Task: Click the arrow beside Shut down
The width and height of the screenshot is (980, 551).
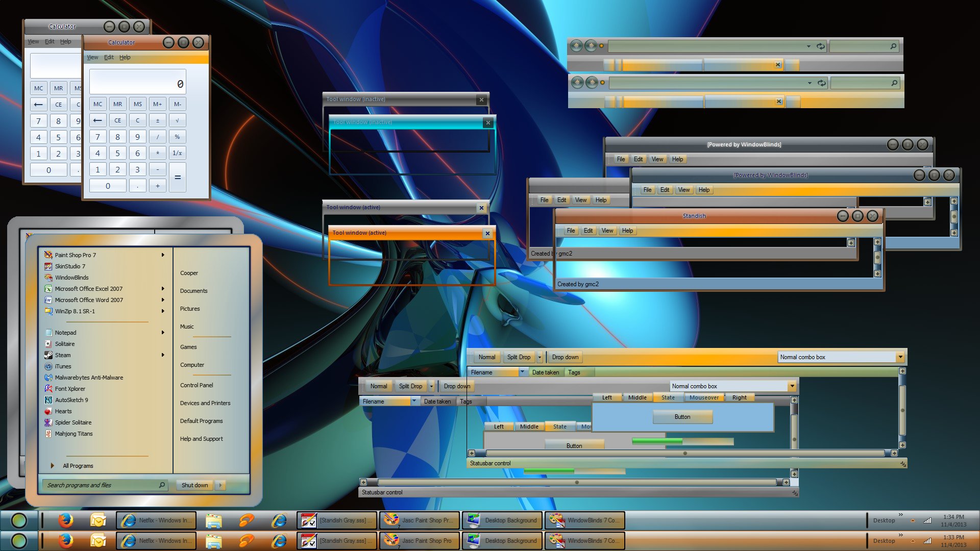Action: tap(220, 485)
